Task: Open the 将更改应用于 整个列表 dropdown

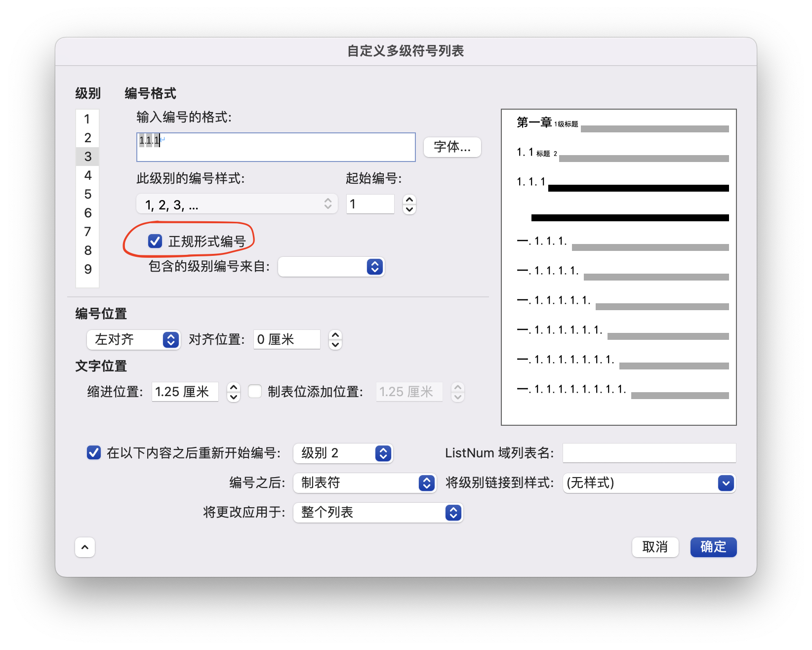Action: [x=378, y=513]
